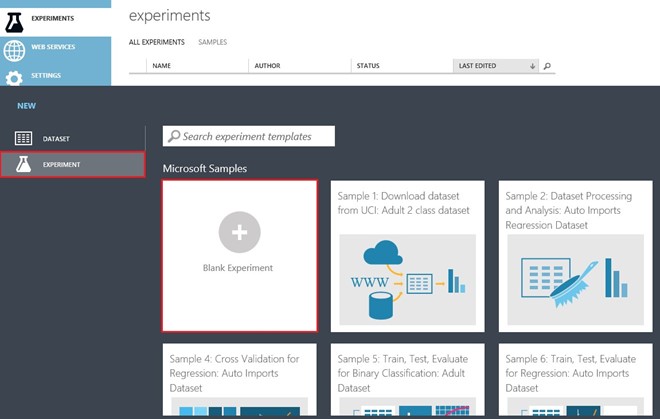This screenshot has width=660, height=419.
Task: Click the search magnifier icon beside Last Edited
Action: 547,66
